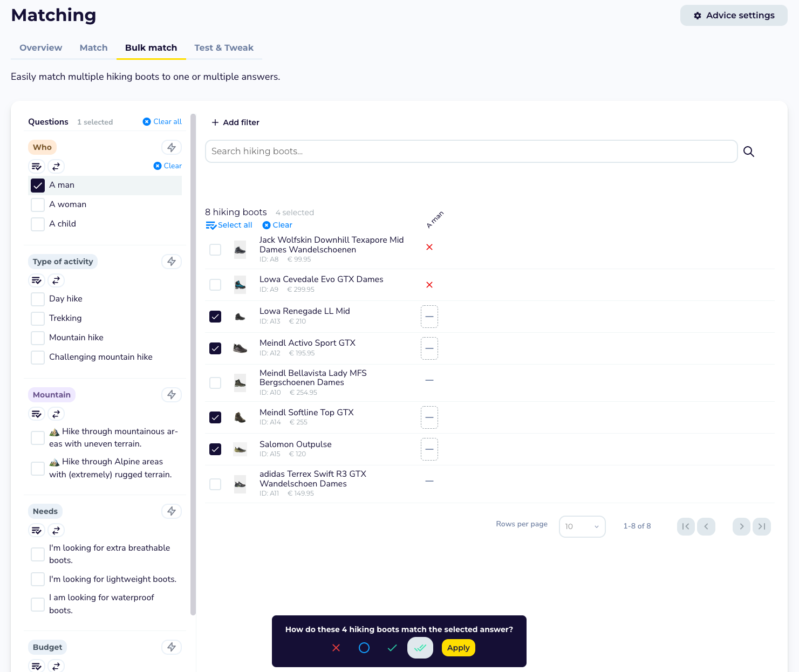The height and width of the screenshot is (672, 799).
Task: Click the lightning icon beside Needs
Action: (x=172, y=511)
